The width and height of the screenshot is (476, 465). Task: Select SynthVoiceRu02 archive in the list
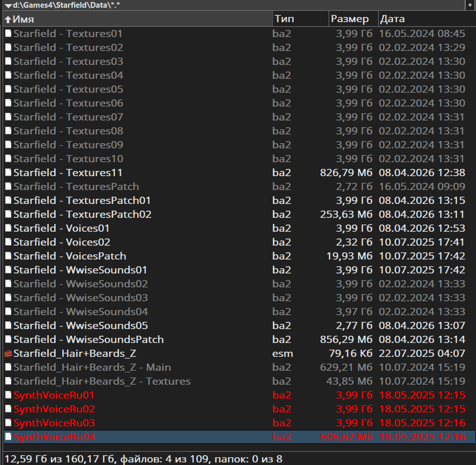[x=54, y=409]
